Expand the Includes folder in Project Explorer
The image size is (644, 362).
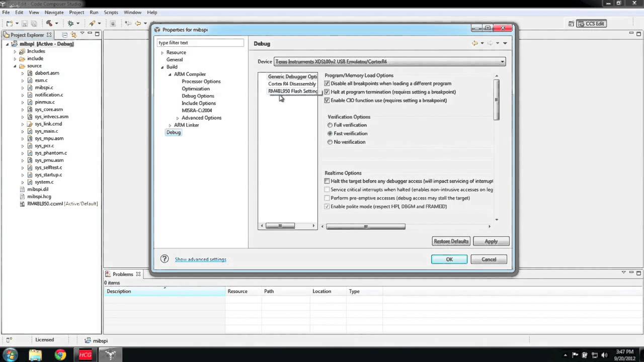[15, 51]
